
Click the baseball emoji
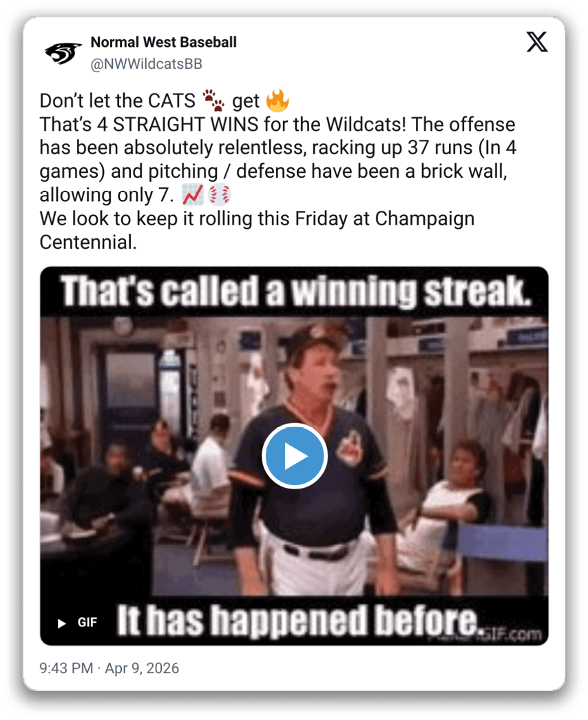coord(220,195)
